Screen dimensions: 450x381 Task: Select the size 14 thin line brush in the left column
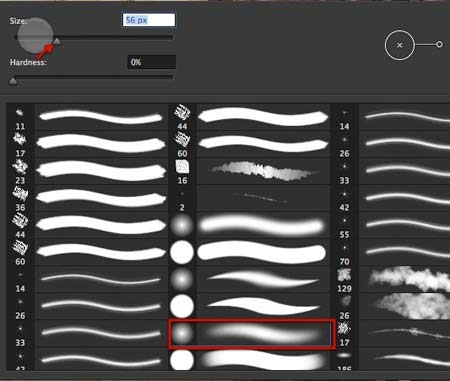[87, 279]
